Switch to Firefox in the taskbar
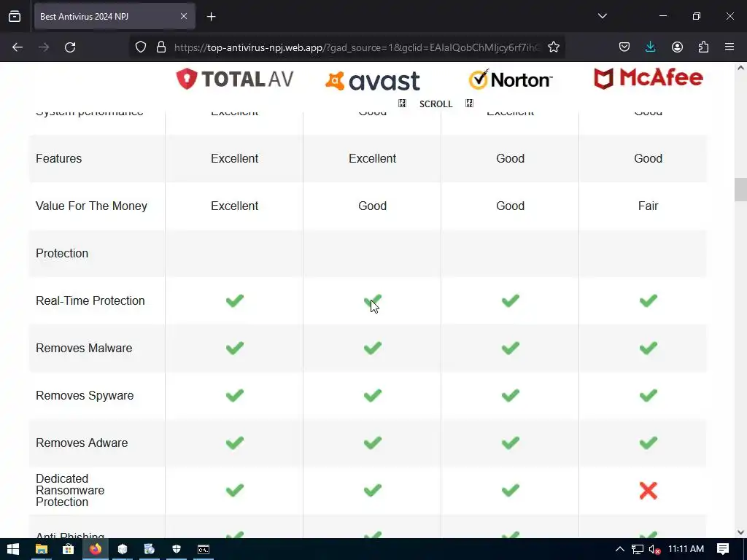747x560 pixels. [x=96, y=549]
